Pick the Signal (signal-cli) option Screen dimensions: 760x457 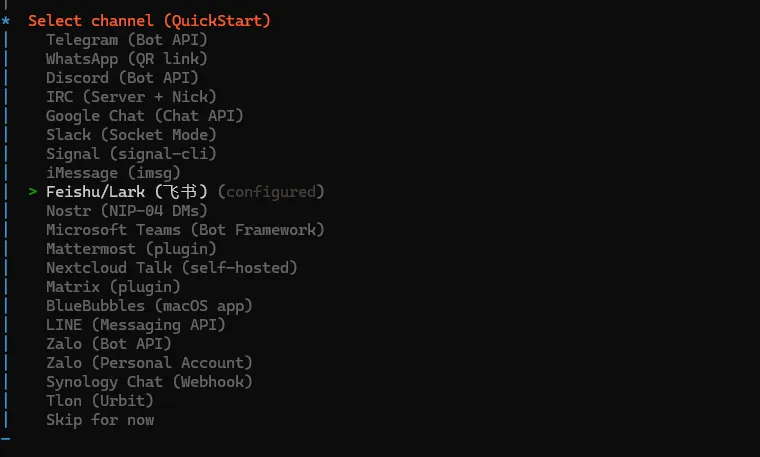(x=131, y=154)
